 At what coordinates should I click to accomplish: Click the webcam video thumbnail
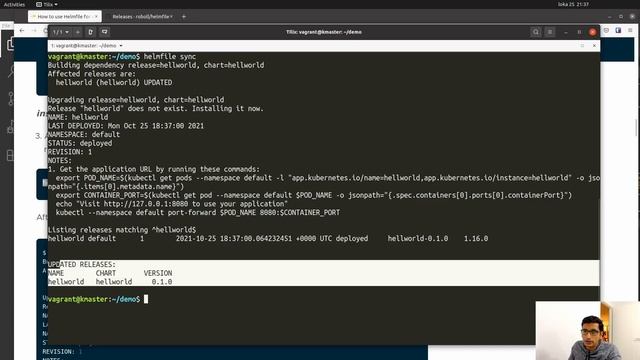tap(588, 331)
